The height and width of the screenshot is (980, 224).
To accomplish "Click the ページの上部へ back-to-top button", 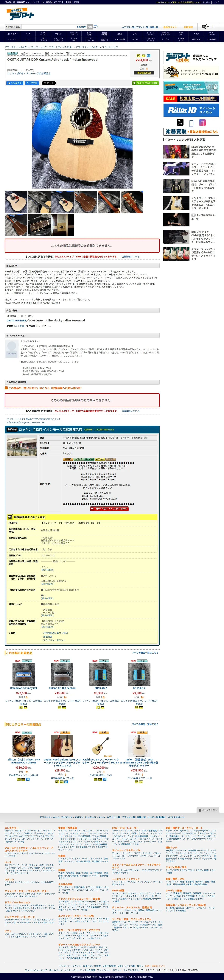I will tap(208, 810).
